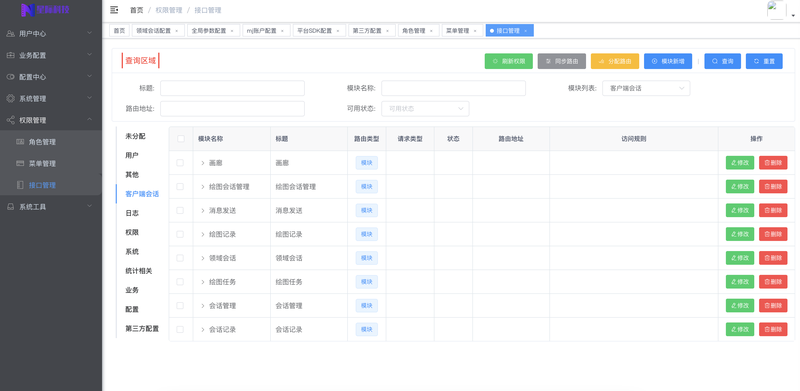This screenshot has width=800, height=391.
Task: Click 删除 for the 消息发送 row
Action: [773, 210]
